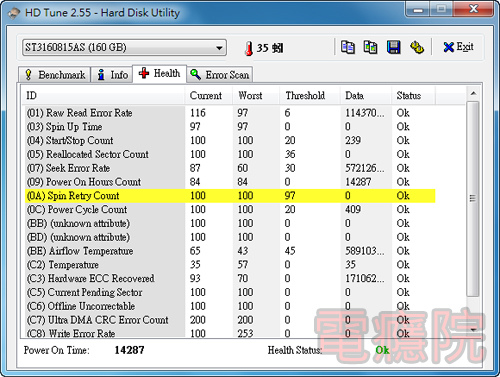The width and height of the screenshot is (500, 377).
Task: Select the Hardware ECC Recovered row
Action: pos(230,278)
